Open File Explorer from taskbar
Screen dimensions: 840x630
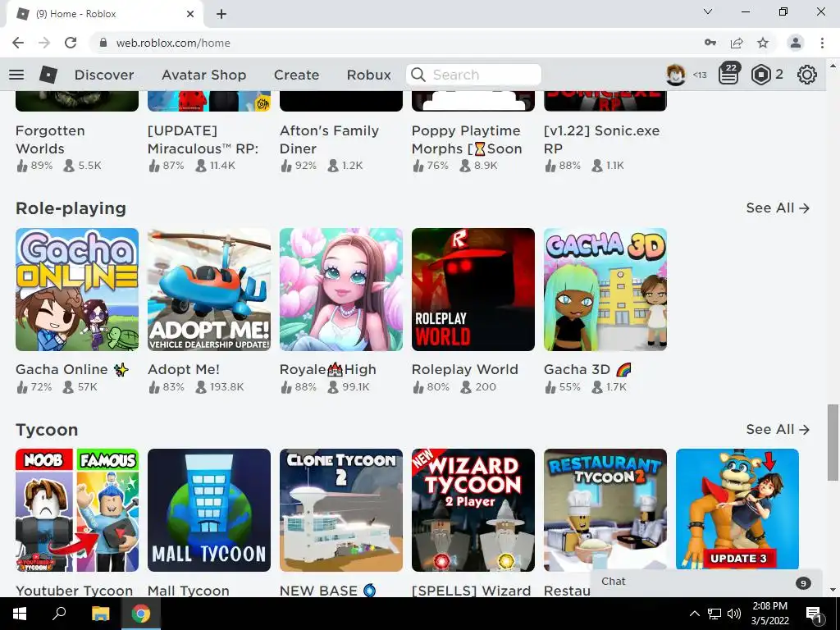click(x=100, y=614)
